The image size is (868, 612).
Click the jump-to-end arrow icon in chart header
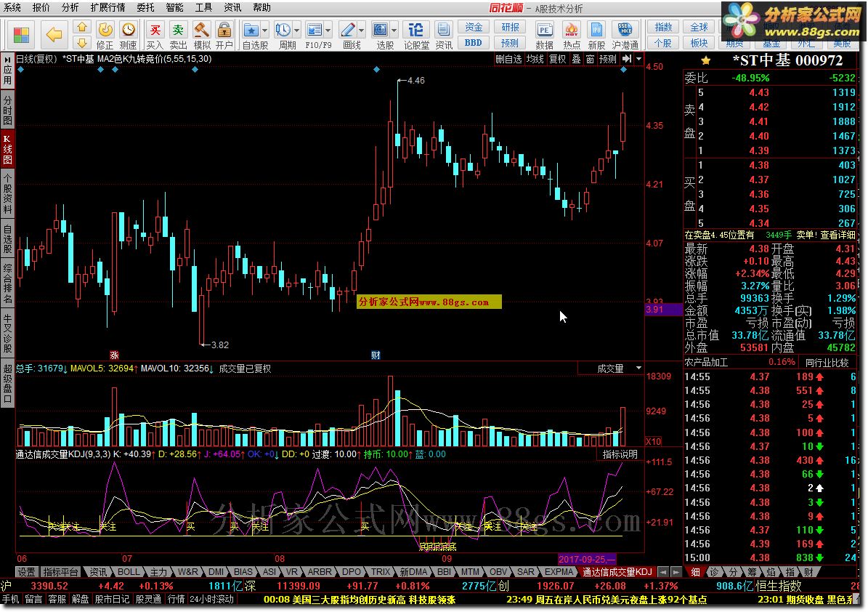(x=627, y=59)
